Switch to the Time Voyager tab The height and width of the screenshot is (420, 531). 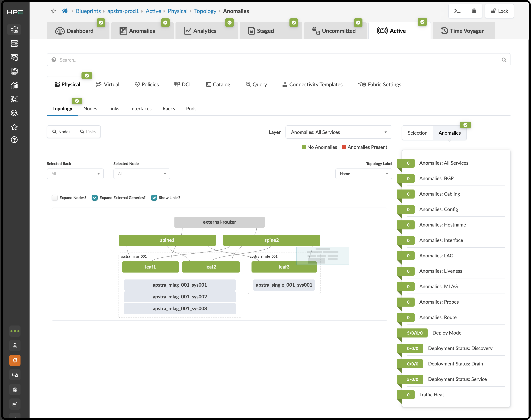coord(464,31)
